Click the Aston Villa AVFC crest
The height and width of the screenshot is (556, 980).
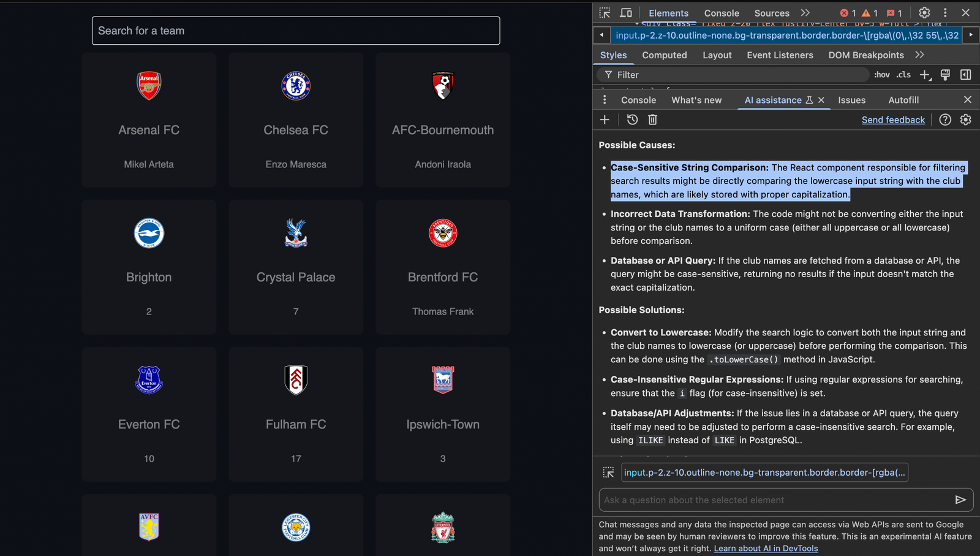click(x=149, y=527)
